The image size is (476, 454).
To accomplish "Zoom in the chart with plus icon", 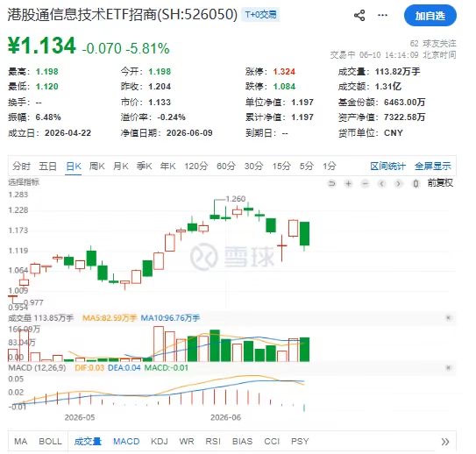I will pos(349,183).
